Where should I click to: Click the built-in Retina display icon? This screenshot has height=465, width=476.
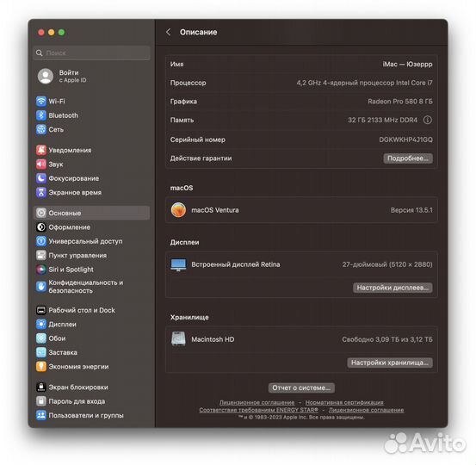tap(178, 264)
